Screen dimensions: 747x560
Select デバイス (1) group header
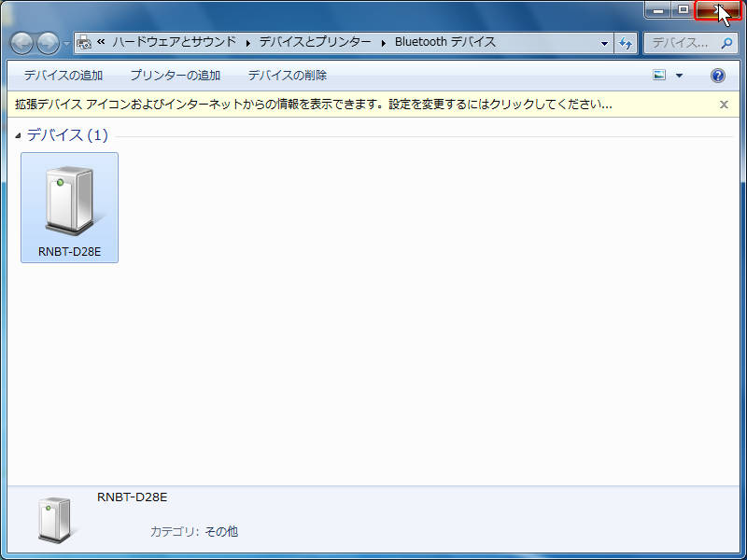(67, 135)
